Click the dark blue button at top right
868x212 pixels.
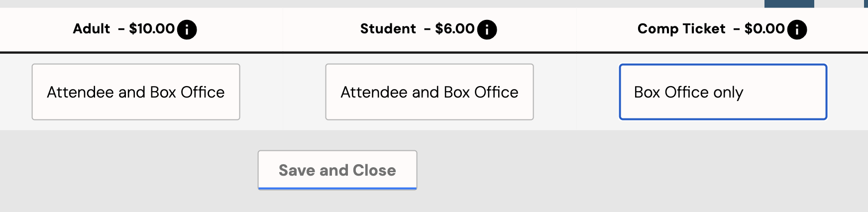(x=789, y=3)
